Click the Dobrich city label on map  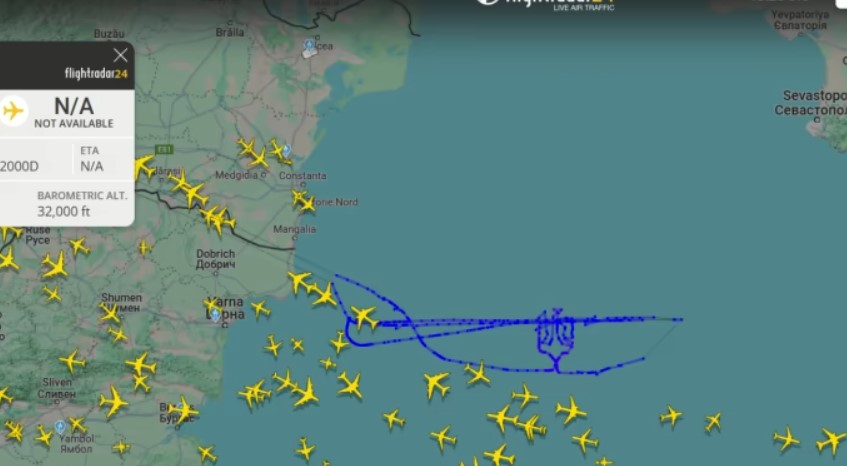click(215, 259)
